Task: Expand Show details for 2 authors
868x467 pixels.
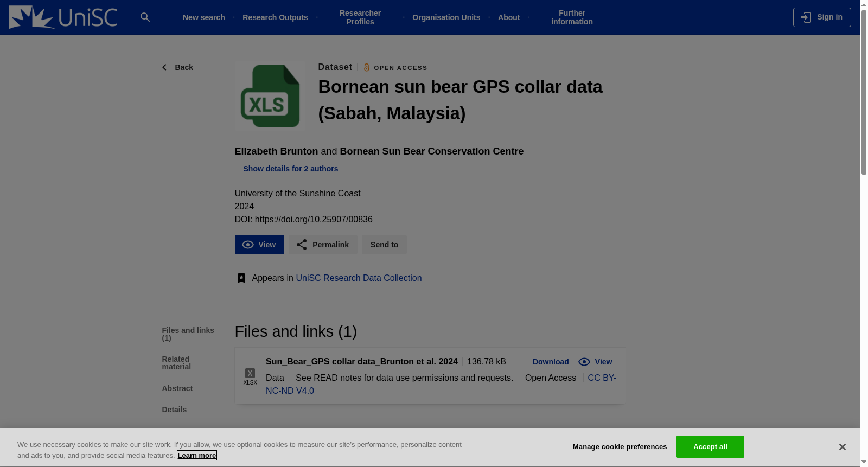Action: point(290,169)
